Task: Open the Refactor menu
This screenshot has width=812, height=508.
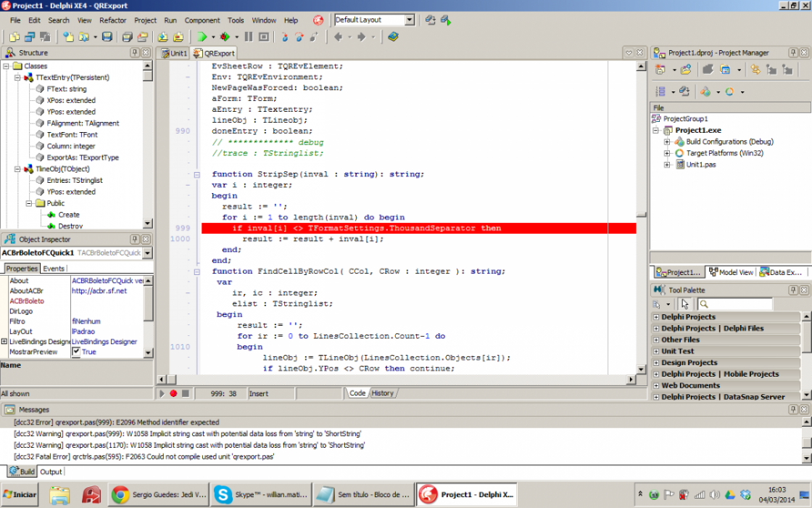Action: [113, 20]
